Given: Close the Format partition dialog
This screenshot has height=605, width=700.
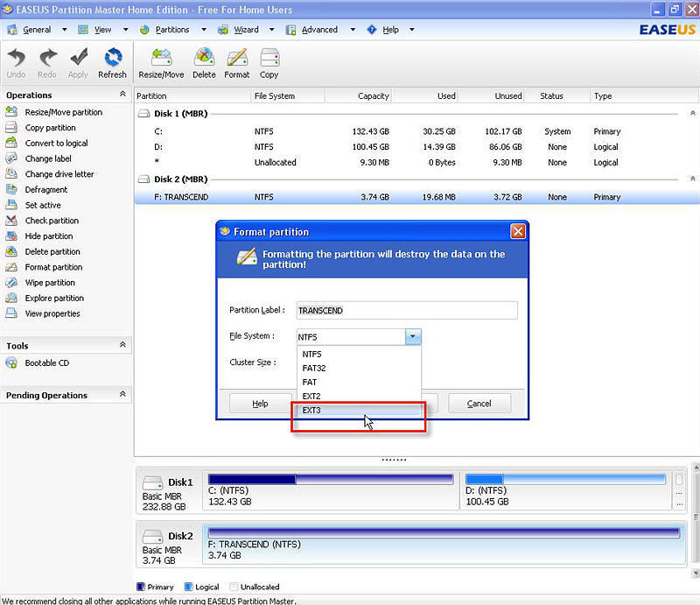Looking at the screenshot, I should 518,231.
